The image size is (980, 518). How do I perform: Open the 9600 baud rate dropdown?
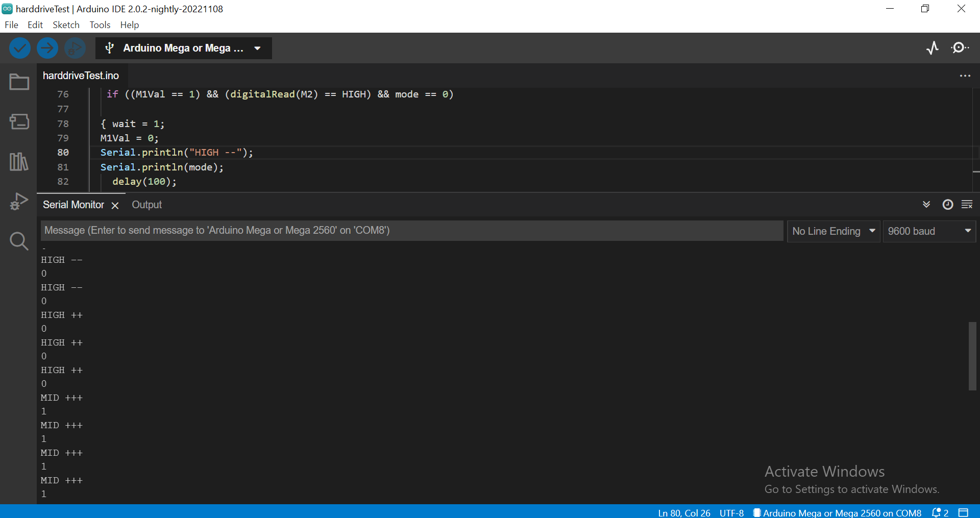929,231
